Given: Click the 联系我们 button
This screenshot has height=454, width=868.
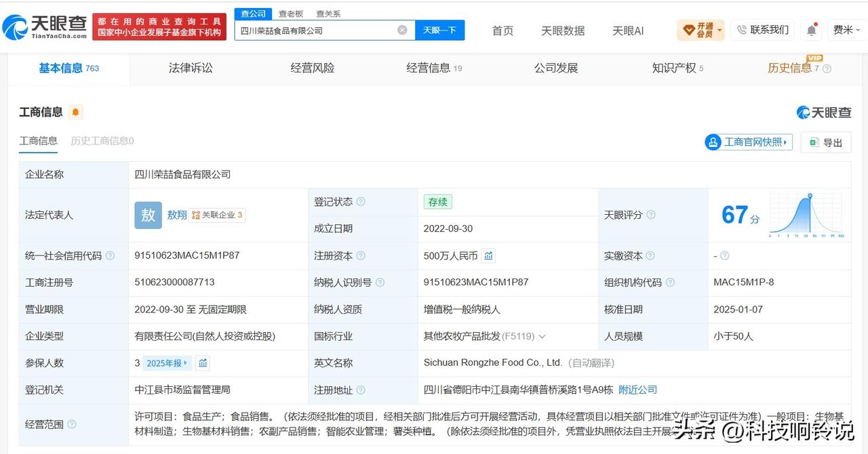Looking at the screenshot, I should pyautogui.click(x=762, y=30).
